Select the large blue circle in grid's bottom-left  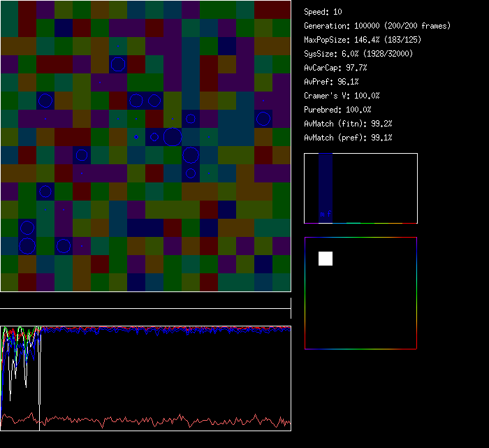pos(27,245)
